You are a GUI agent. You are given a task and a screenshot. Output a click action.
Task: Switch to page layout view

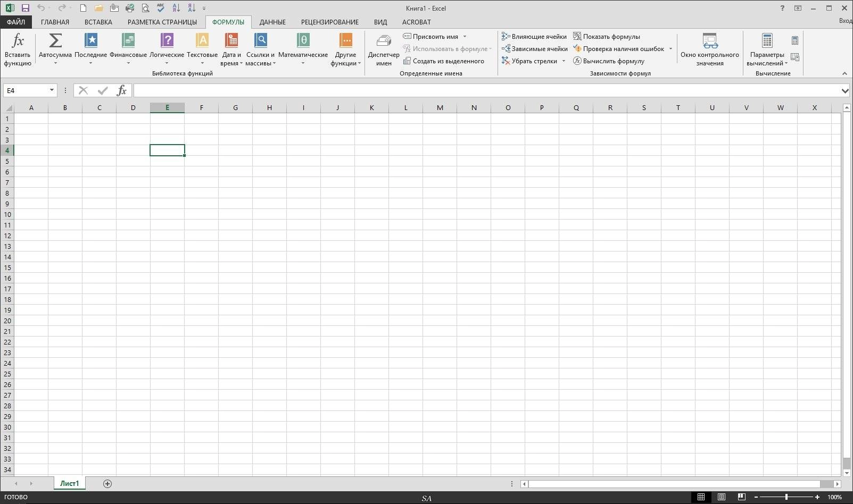[721, 497]
